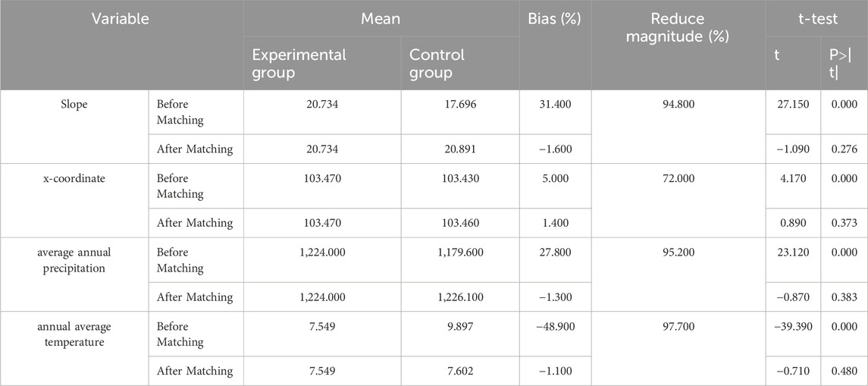868x386 pixels.
Task: Select the x-coordinate variable cell
Action: tap(75, 178)
